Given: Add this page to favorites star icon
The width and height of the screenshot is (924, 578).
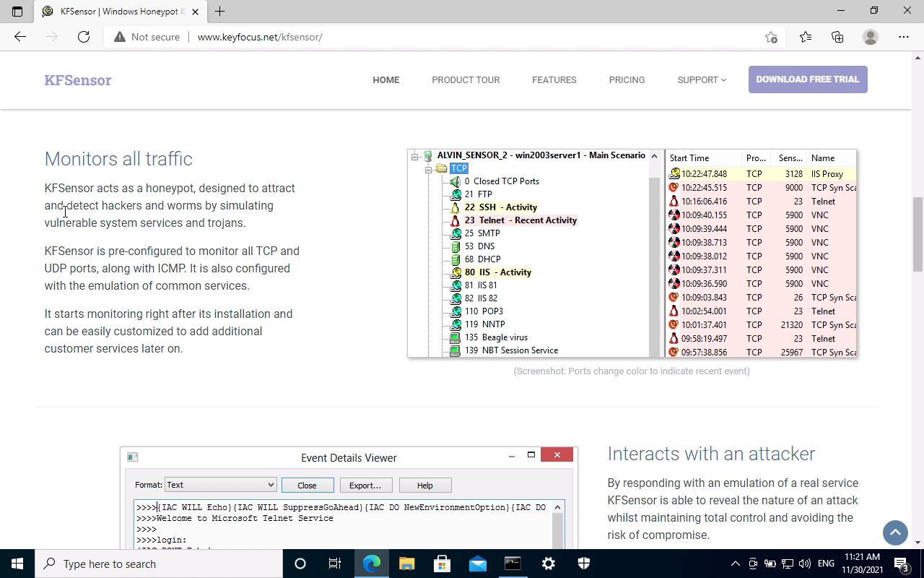Looking at the screenshot, I should [x=771, y=37].
